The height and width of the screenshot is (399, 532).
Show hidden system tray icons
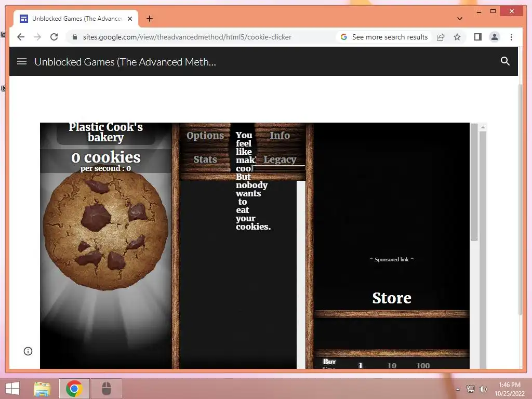click(458, 389)
